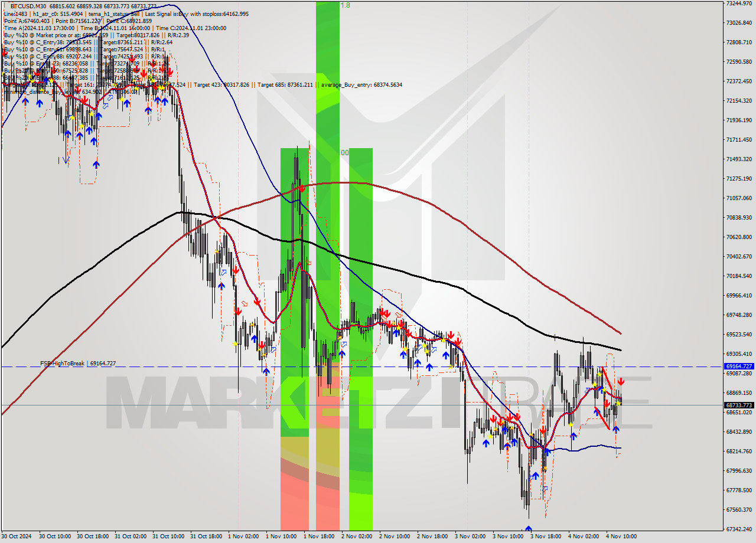Click the FSB-HighToBreak | 69164.727 line label
Image resolution: width=756 pixels, height=543 pixels.
(78, 364)
